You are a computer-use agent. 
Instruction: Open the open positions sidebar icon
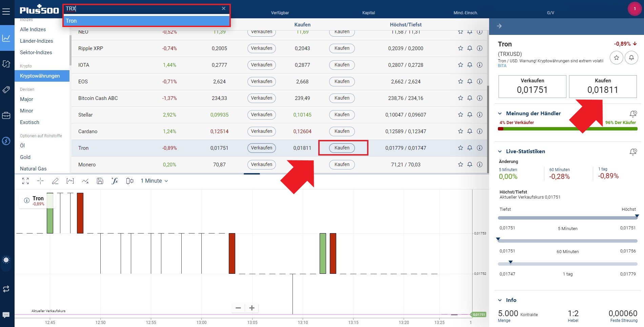6,64
